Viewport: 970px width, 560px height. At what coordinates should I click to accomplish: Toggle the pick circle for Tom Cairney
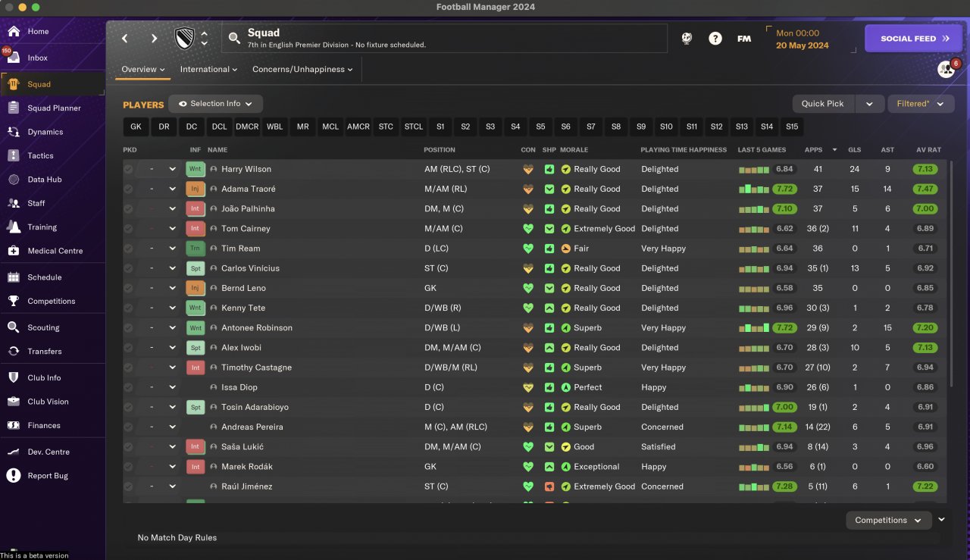point(128,228)
